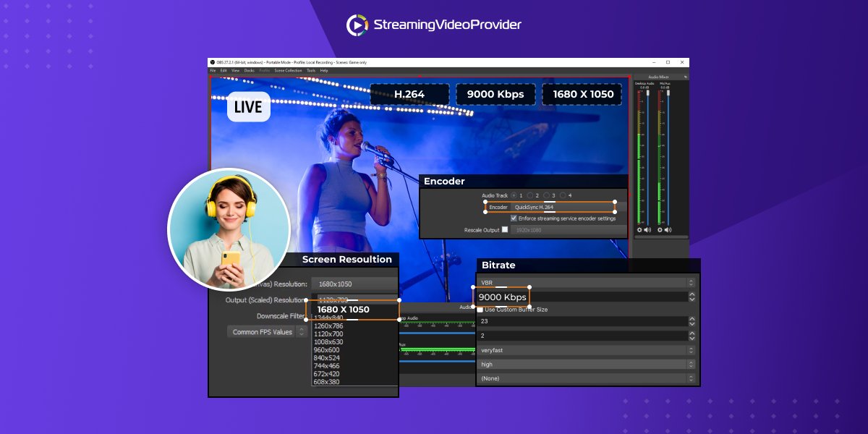Open the Mic/Aux settings gear

pyautogui.click(x=660, y=230)
